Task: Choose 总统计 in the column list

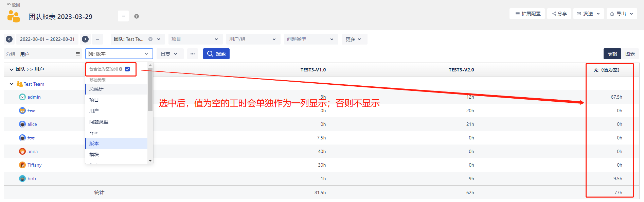Action: (96, 89)
